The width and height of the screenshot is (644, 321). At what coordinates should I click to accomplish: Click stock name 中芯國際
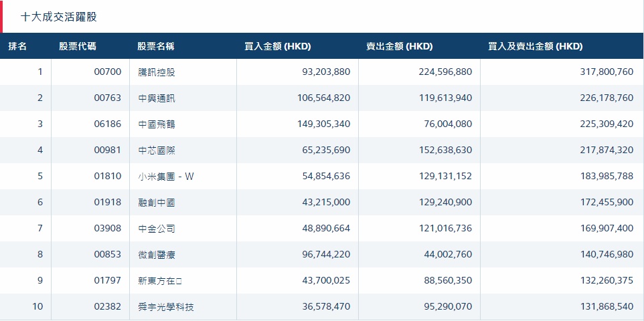pyautogui.click(x=156, y=150)
